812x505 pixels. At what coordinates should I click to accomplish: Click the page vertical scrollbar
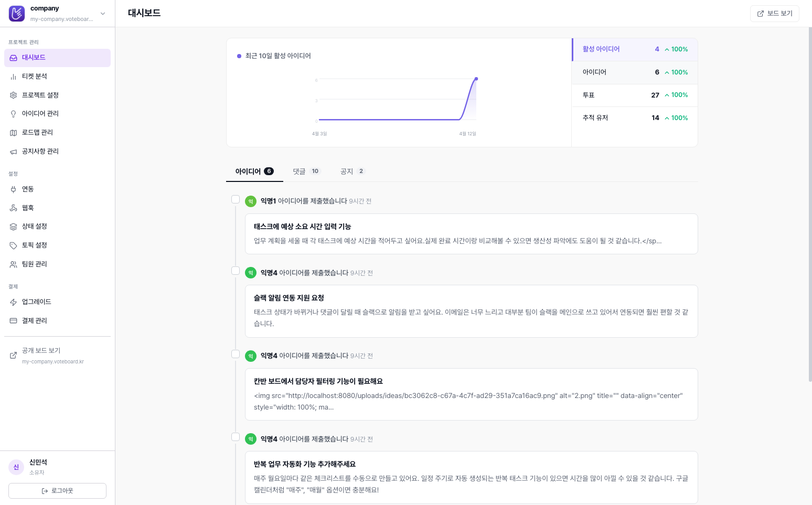[x=810, y=205]
